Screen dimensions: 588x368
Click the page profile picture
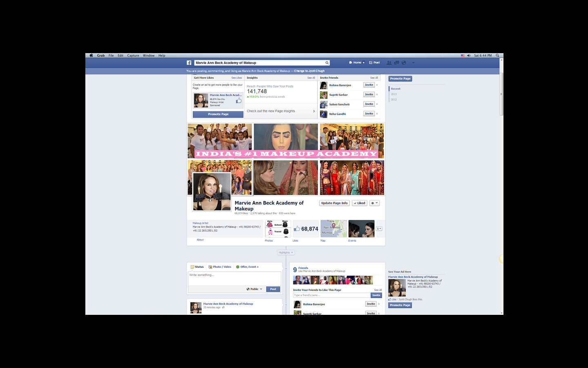click(212, 191)
